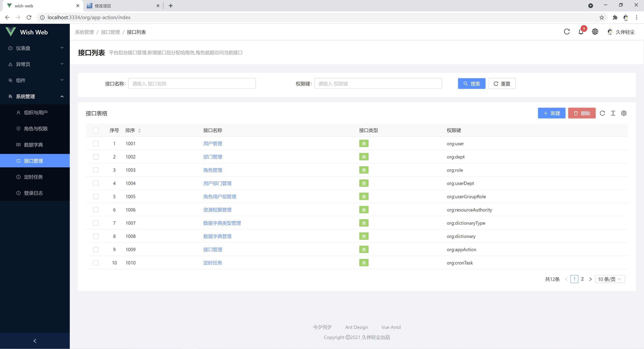Click the 类 tag in 角色管理 row
This screenshot has height=349, width=644.
click(x=364, y=170)
